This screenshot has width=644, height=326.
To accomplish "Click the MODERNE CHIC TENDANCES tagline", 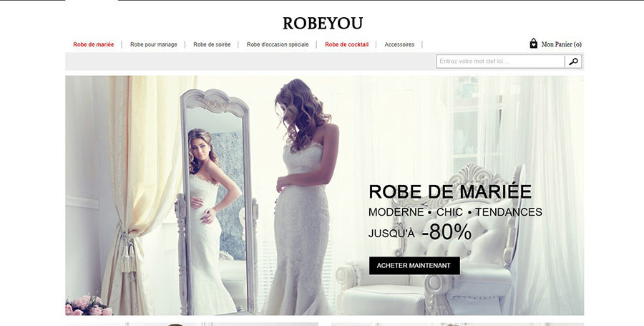I will [x=455, y=212].
